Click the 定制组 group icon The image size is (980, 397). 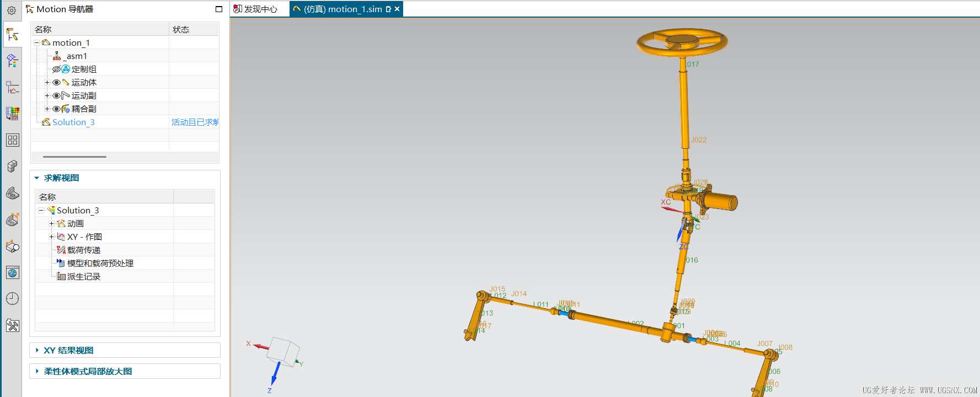pos(66,69)
